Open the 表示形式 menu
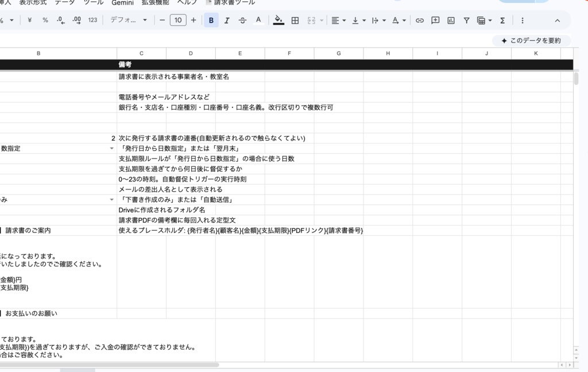This screenshot has height=372, width=588. pyautogui.click(x=33, y=2)
